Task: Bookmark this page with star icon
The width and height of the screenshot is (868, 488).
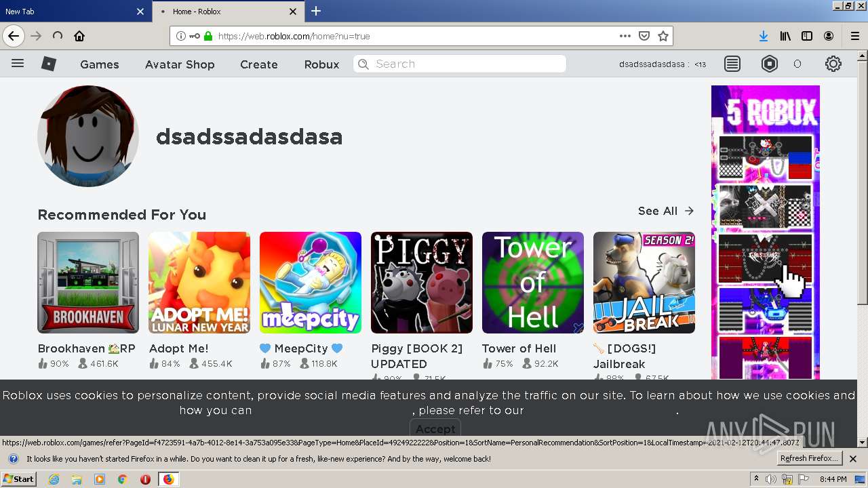Action: [663, 36]
